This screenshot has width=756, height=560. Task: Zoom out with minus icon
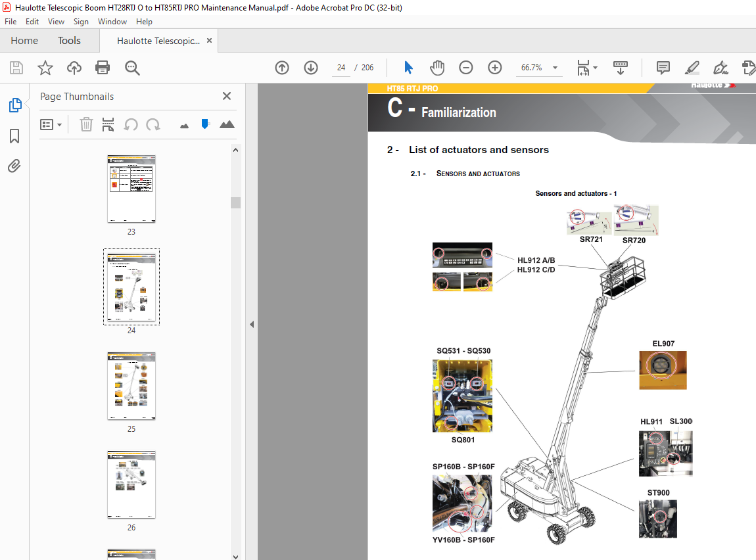[465, 68]
